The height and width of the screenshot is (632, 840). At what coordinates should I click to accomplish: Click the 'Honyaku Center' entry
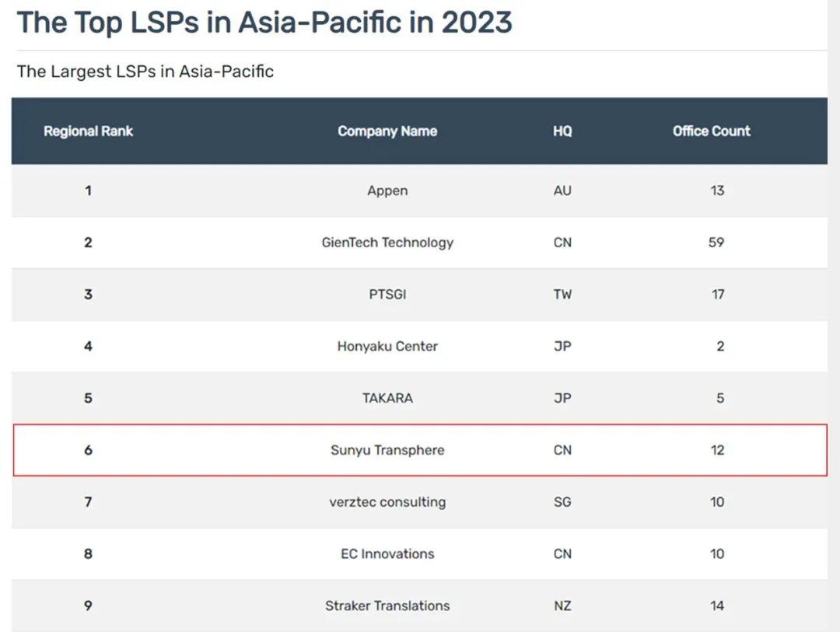[x=387, y=346]
